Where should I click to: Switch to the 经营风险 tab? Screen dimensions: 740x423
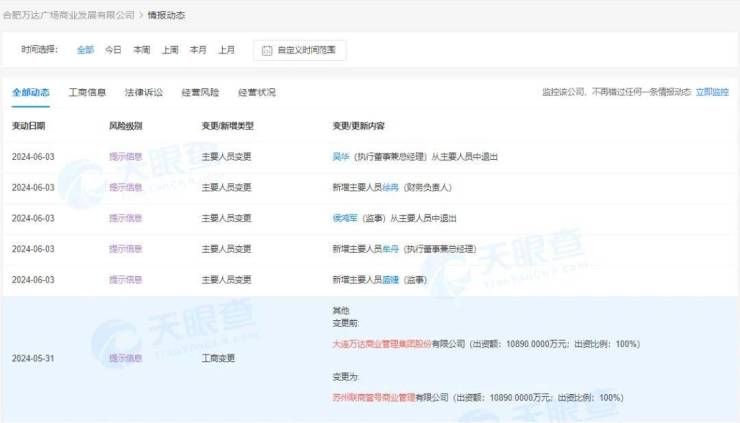point(200,92)
